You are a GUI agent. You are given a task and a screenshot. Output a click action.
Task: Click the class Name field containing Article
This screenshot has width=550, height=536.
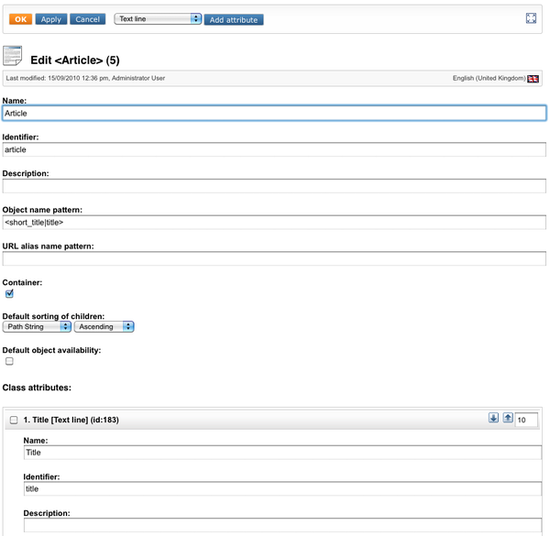274,113
